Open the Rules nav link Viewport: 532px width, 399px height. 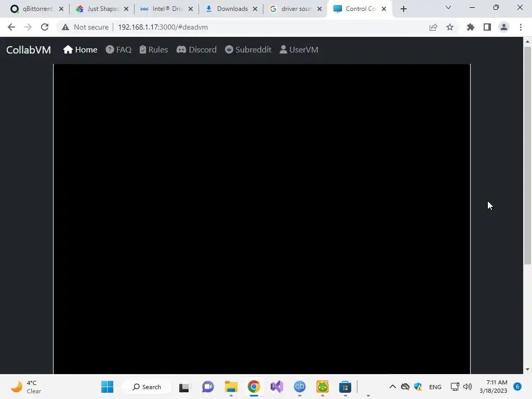coord(154,50)
